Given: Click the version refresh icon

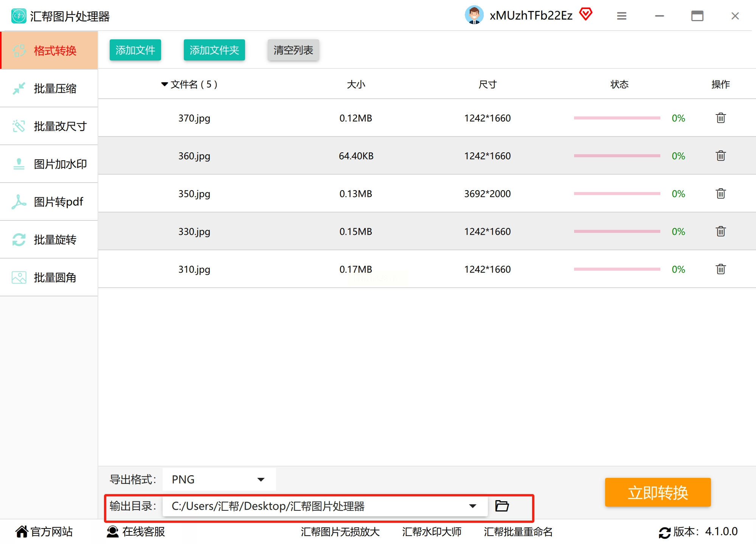Looking at the screenshot, I should tap(664, 532).
